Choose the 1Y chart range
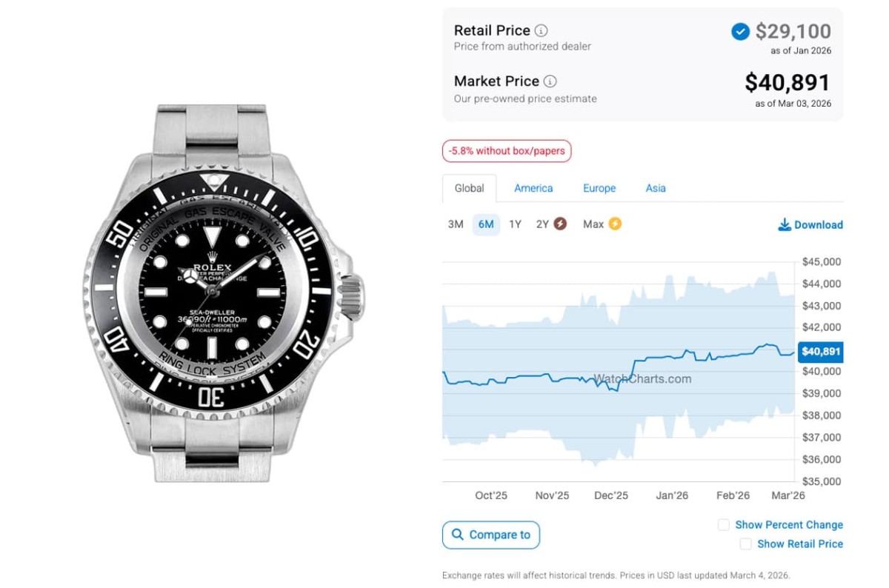This screenshot has height=588, width=889. click(515, 224)
